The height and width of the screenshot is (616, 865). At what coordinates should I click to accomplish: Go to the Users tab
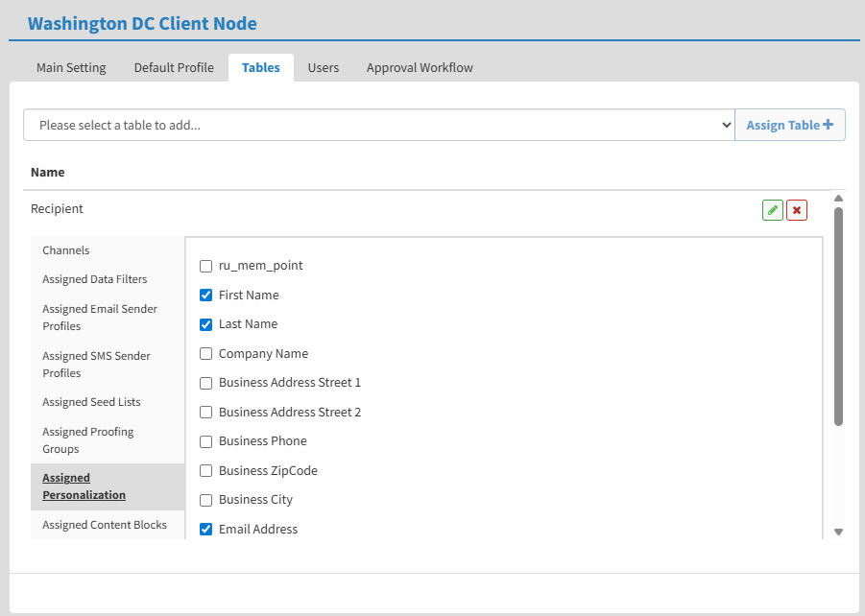[x=324, y=68]
